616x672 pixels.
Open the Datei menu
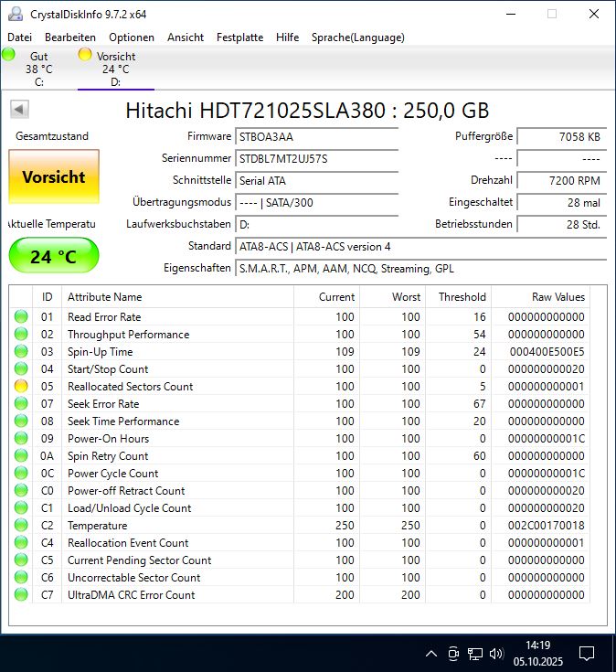point(20,37)
